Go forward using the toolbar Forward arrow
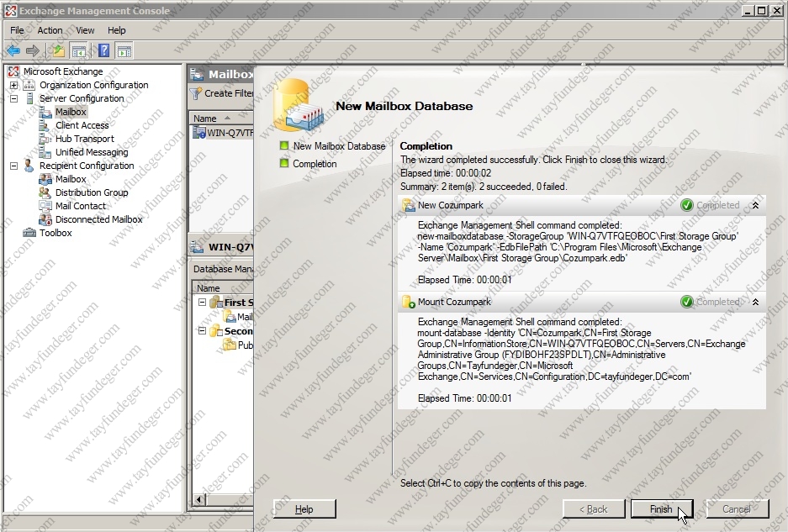The image size is (788, 532). (x=32, y=50)
